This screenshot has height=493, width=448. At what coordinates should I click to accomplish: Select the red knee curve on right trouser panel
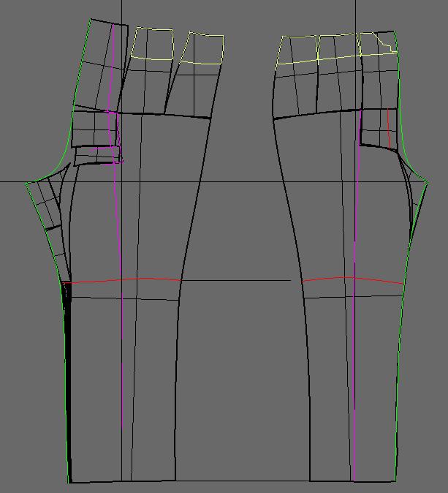(x=352, y=278)
